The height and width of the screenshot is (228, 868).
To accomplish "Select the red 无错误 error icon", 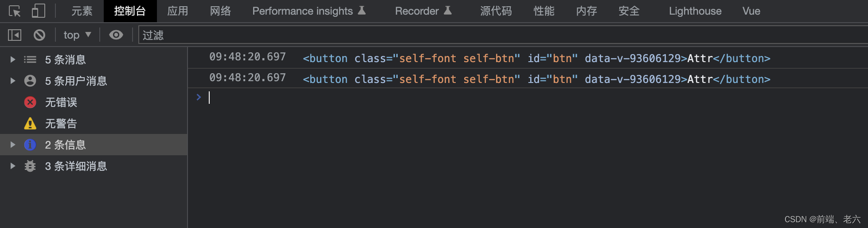I will coord(30,102).
